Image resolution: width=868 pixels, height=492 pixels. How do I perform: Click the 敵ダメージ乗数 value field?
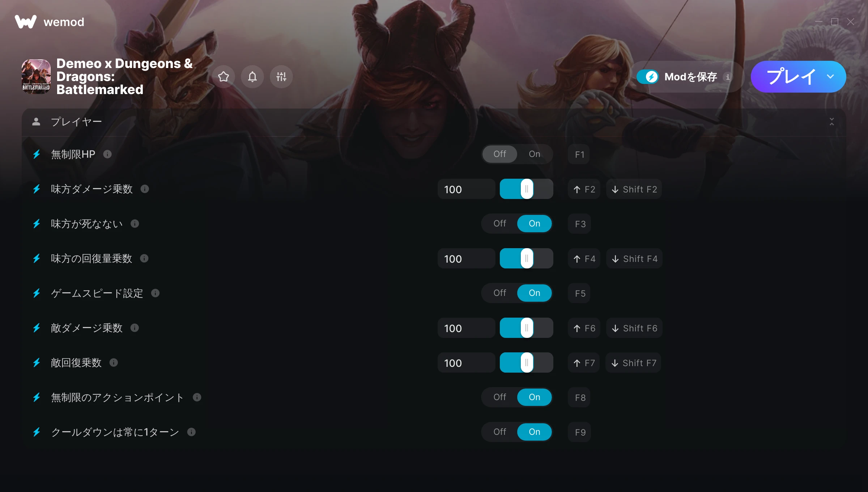[x=467, y=328]
